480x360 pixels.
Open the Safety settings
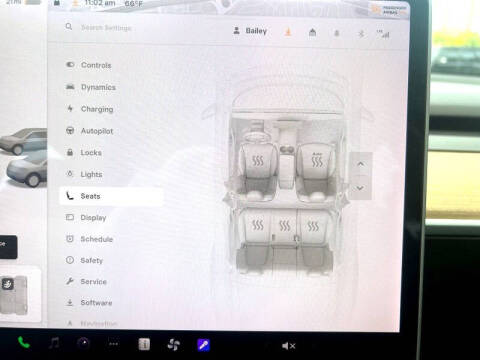(111, 260)
